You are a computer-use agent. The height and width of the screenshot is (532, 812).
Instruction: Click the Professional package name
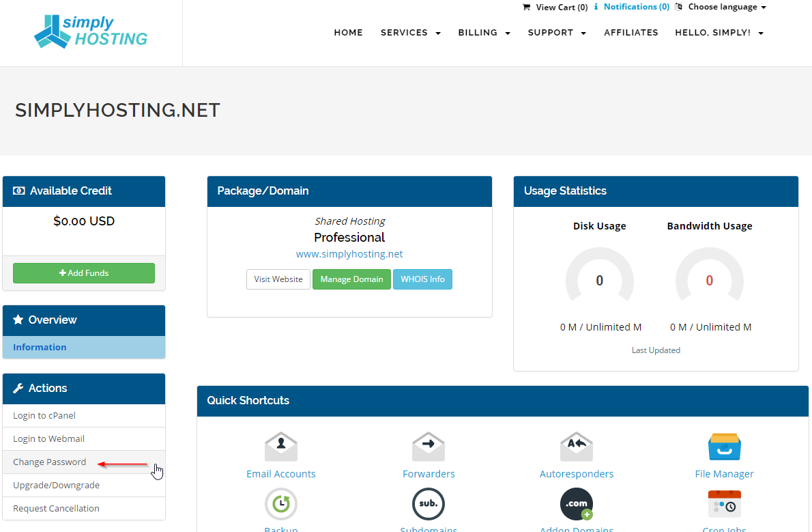(x=349, y=238)
